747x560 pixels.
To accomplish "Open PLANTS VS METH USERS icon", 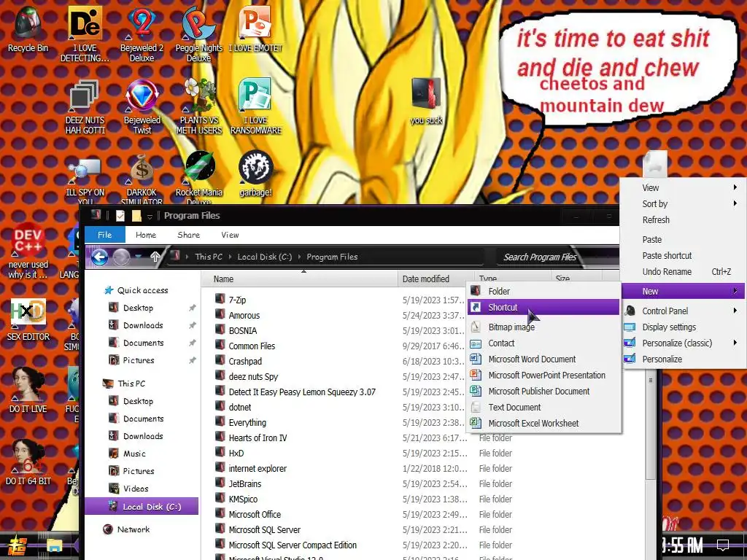I will point(198,106).
